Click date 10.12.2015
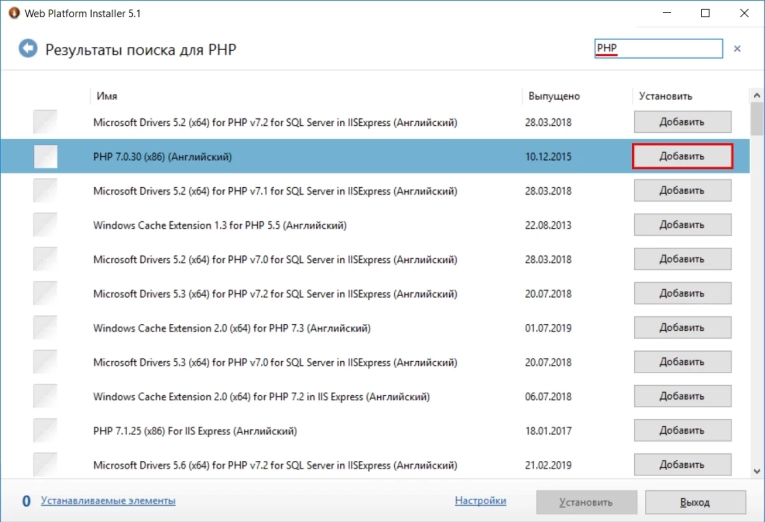This screenshot has height=522, width=765. (x=548, y=157)
